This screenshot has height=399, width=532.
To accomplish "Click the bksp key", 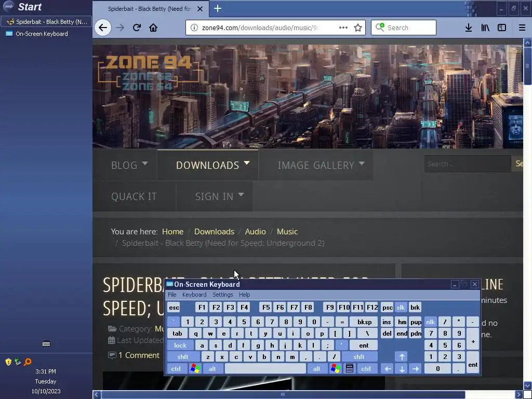I will (364, 322).
